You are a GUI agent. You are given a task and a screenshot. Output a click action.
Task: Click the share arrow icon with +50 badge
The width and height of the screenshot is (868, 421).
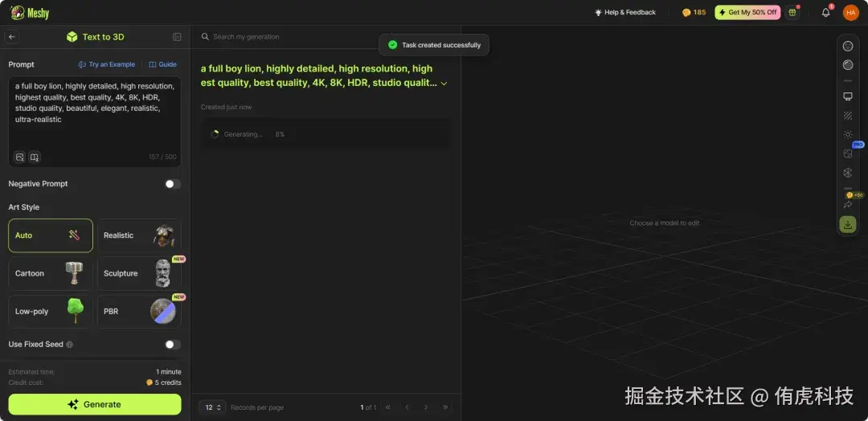[848, 204]
